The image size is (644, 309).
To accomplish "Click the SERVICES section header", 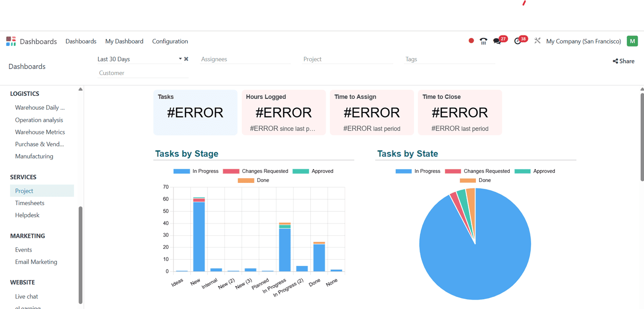I will point(23,177).
